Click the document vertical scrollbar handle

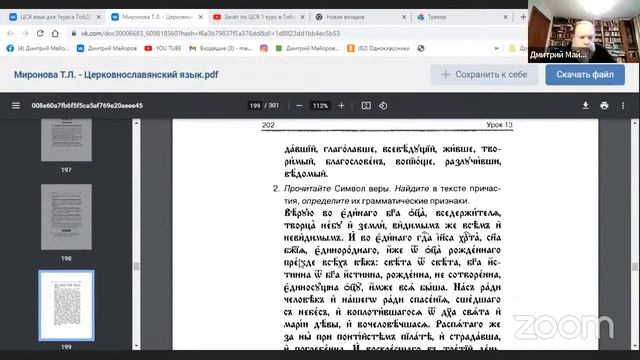(634, 266)
